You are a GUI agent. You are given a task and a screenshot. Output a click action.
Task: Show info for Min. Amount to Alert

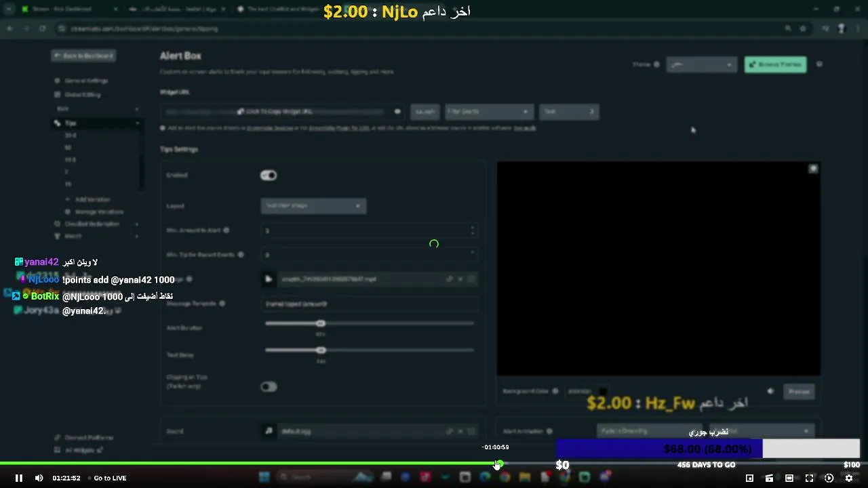click(226, 230)
